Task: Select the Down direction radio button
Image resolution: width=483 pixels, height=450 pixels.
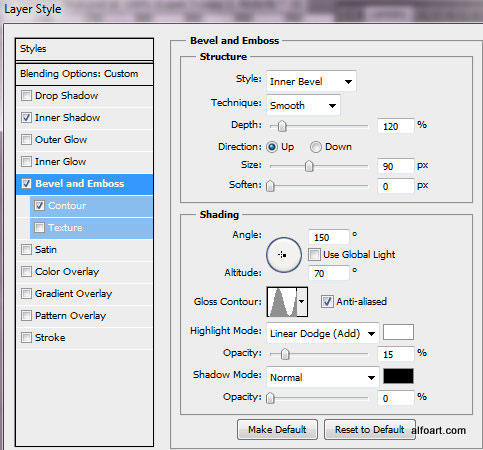Action: 315,147
